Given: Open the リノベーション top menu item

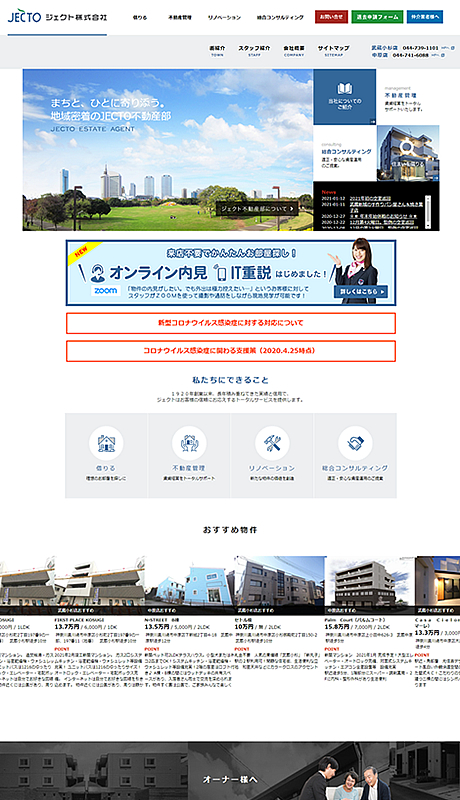Looking at the screenshot, I should (224, 17).
